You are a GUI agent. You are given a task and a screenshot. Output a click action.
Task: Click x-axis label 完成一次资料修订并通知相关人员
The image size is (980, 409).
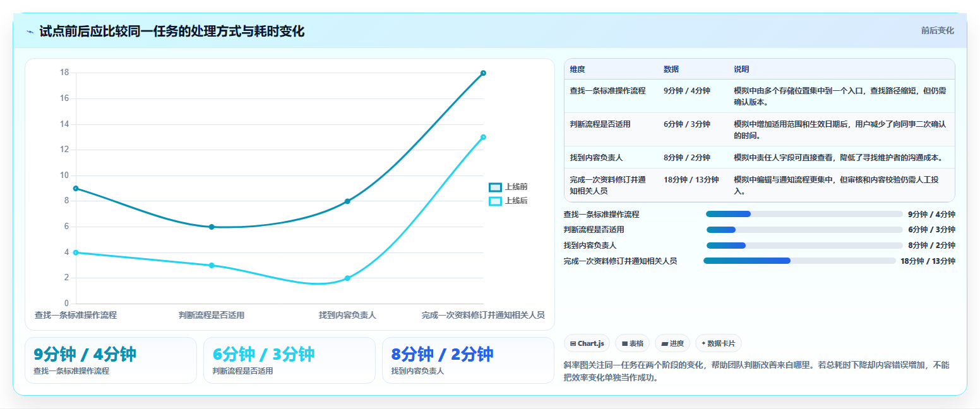pyautogui.click(x=483, y=314)
